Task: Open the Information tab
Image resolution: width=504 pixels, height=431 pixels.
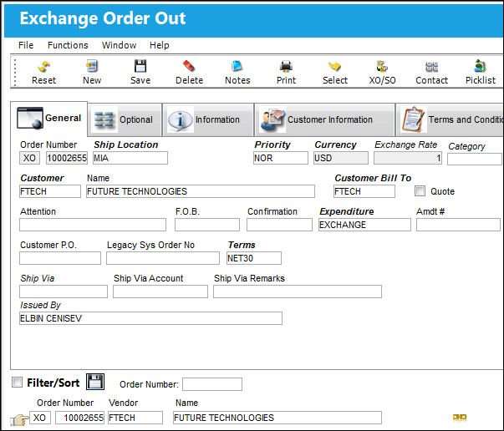Action: coord(208,119)
